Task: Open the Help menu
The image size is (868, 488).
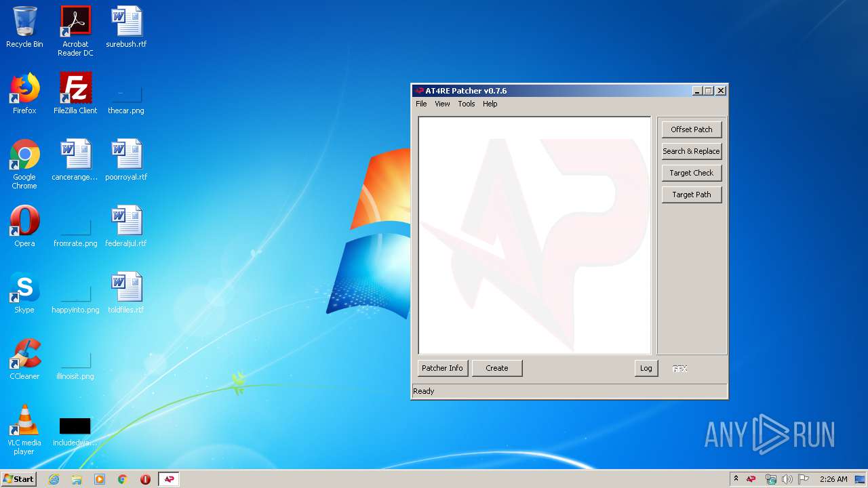Action: pyautogui.click(x=490, y=104)
